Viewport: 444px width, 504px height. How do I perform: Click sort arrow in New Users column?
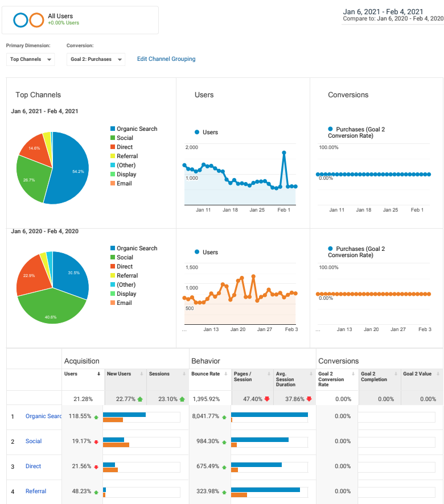[141, 374]
